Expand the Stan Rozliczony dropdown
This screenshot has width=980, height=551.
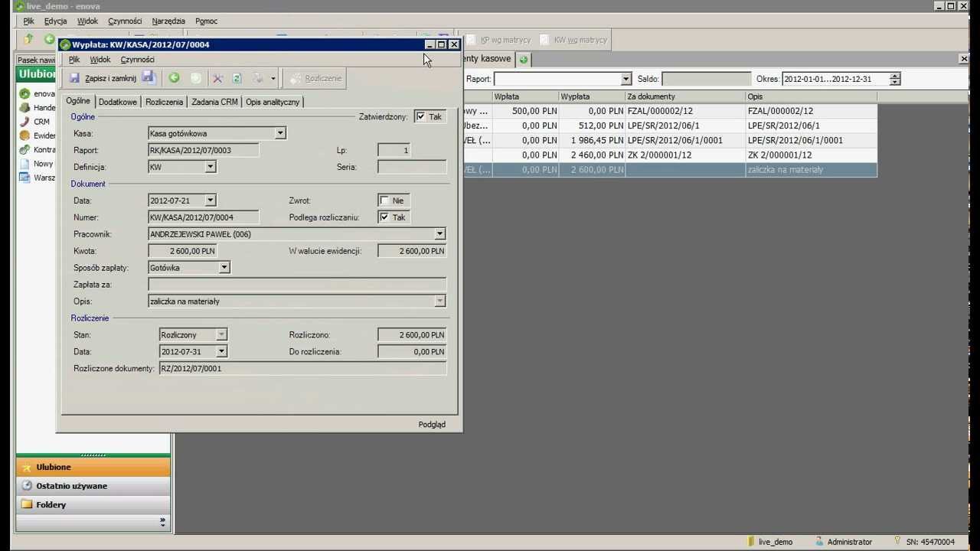(x=221, y=334)
